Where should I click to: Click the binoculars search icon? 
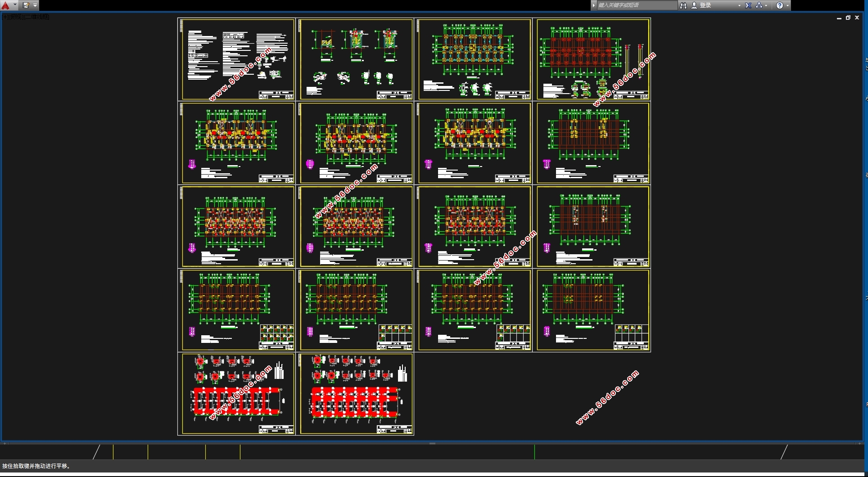point(683,5)
